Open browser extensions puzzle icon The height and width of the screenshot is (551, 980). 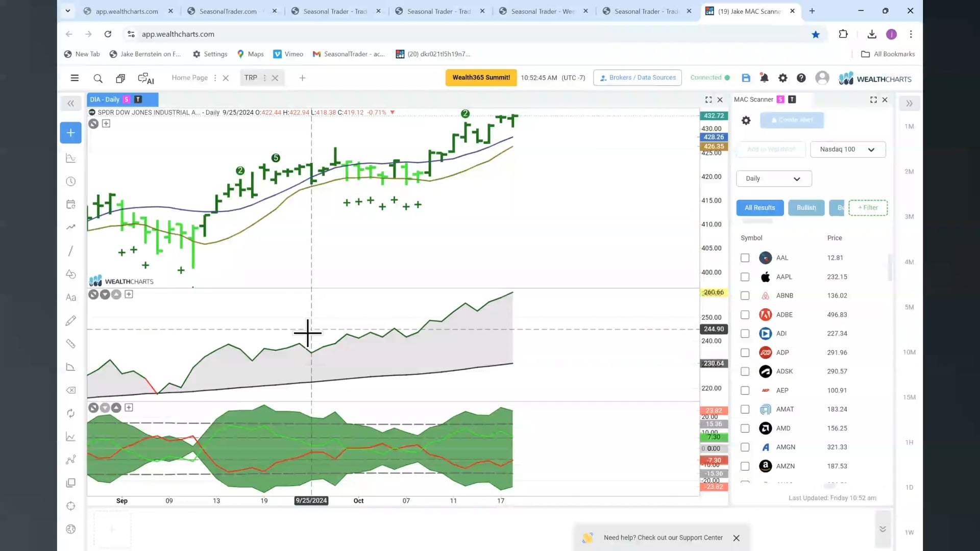[x=843, y=34]
